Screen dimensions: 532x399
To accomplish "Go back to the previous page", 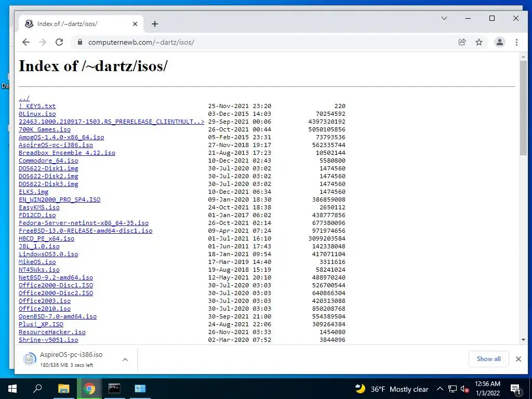I will [26, 42].
